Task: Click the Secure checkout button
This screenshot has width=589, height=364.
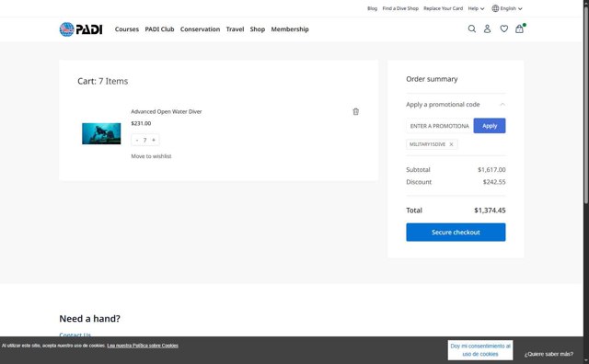Action: (456, 233)
